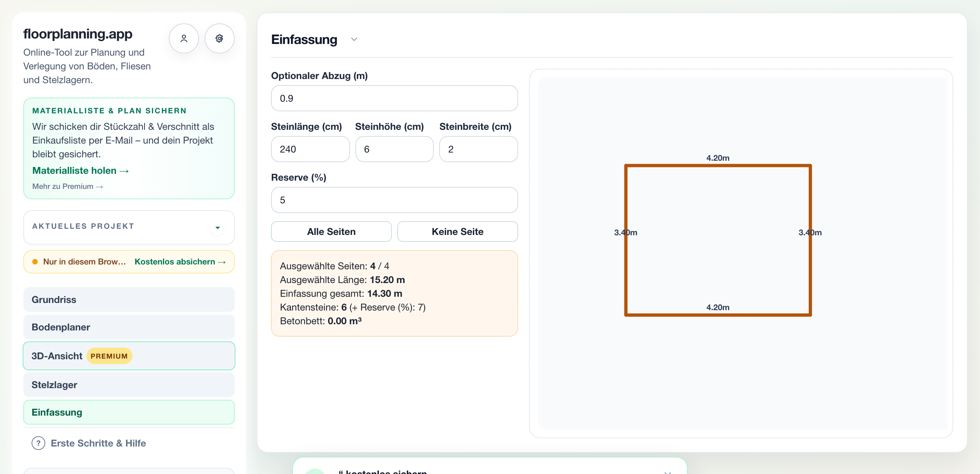Click the Kostenlos absichern link
This screenshot has height=474, width=980.
(180, 261)
